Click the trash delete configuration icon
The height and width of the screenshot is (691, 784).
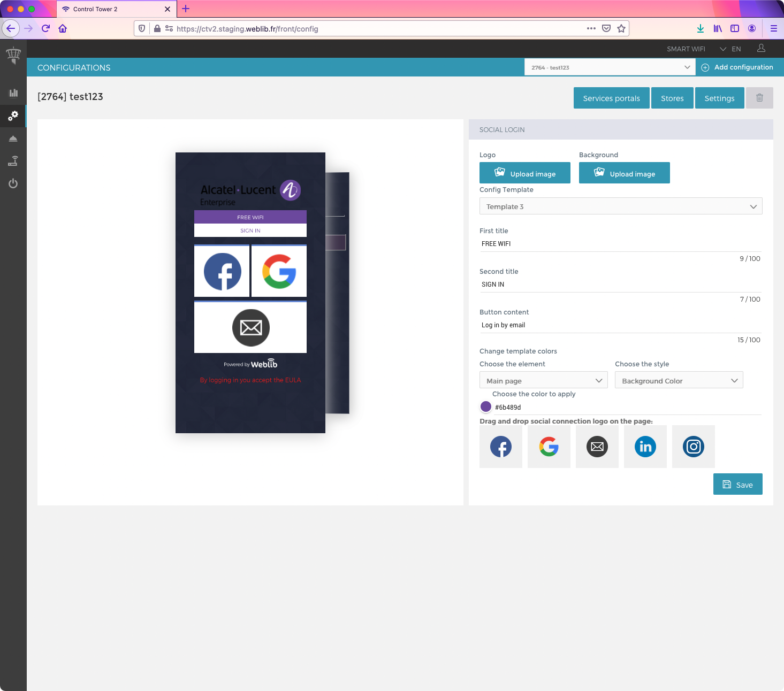[x=759, y=98]
